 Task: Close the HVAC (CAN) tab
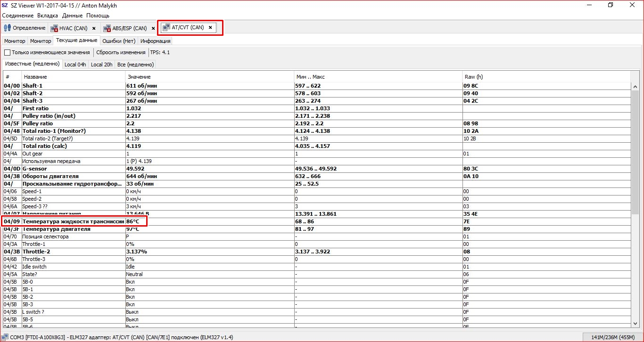(94, 28)
